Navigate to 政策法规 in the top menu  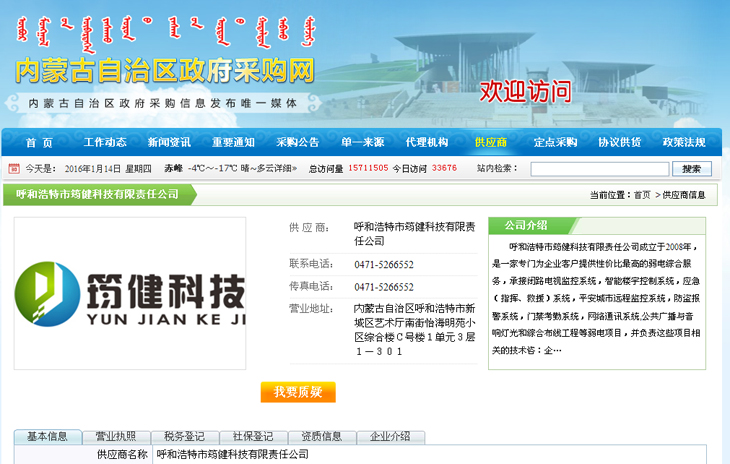coord(683,142)
